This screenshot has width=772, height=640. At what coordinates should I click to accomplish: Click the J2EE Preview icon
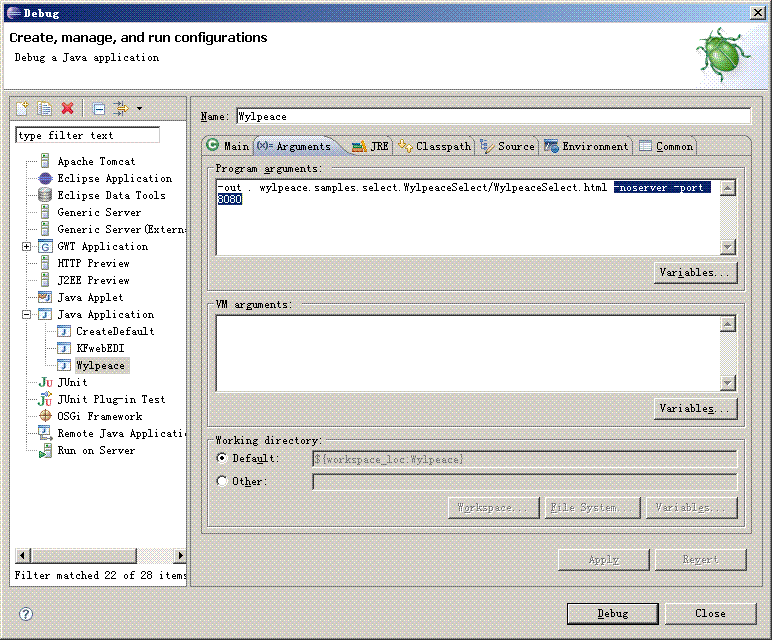(45, 280)
